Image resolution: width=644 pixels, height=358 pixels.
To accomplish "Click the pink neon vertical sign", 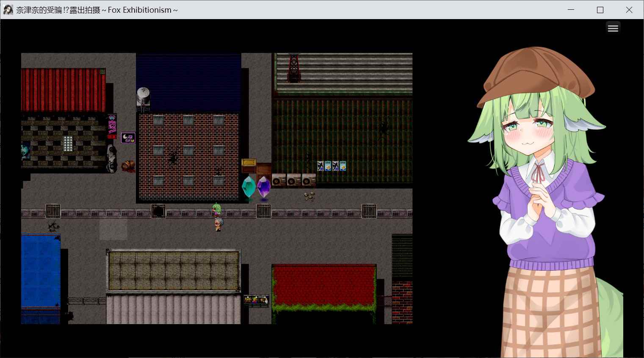I will coord(112,126).
